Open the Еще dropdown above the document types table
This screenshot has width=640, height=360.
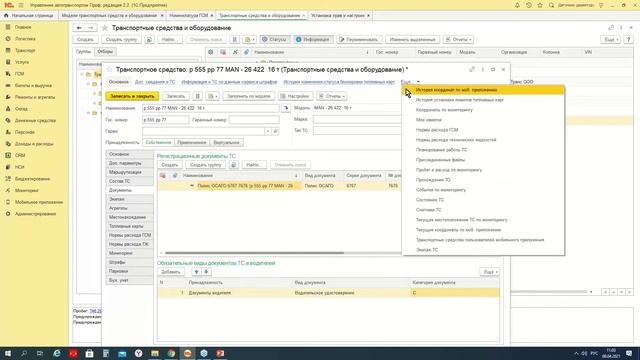coord(489,272)
